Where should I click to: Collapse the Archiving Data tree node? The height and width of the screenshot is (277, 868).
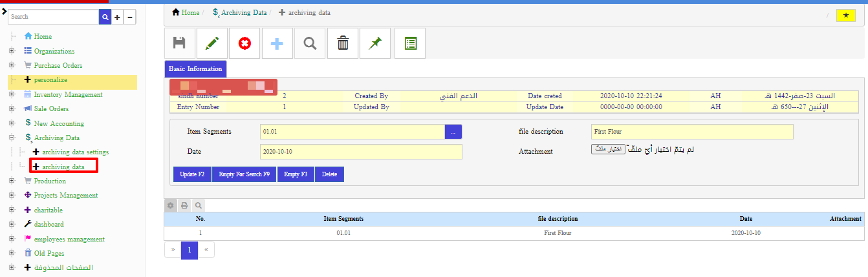point(12,138)
